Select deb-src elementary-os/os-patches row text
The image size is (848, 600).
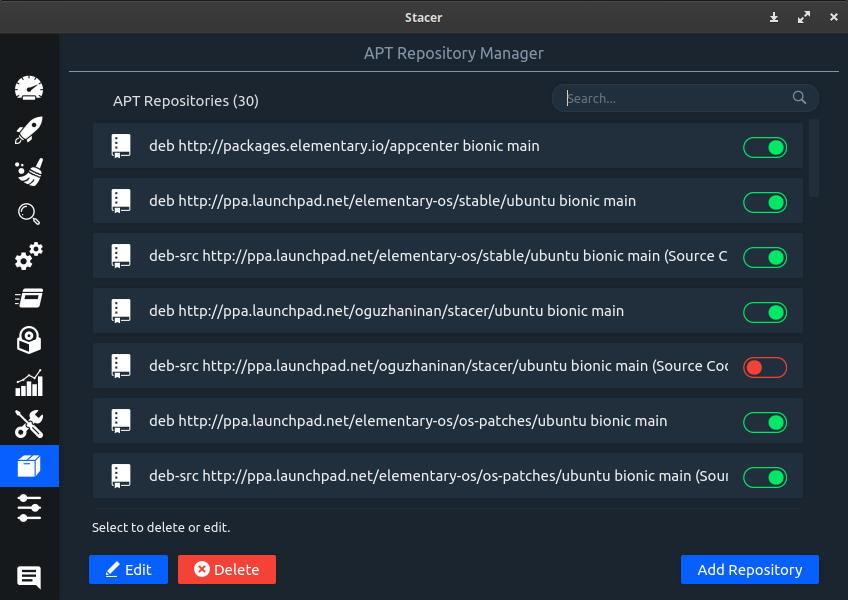438,476
